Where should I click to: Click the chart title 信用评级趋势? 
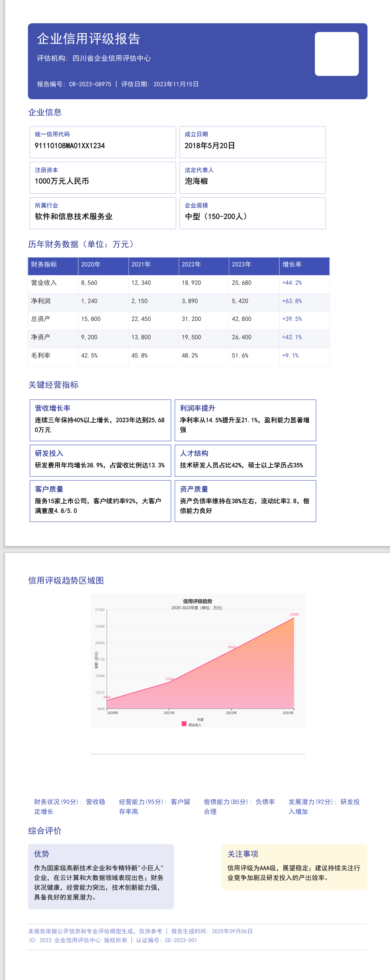tap(198, 601)
